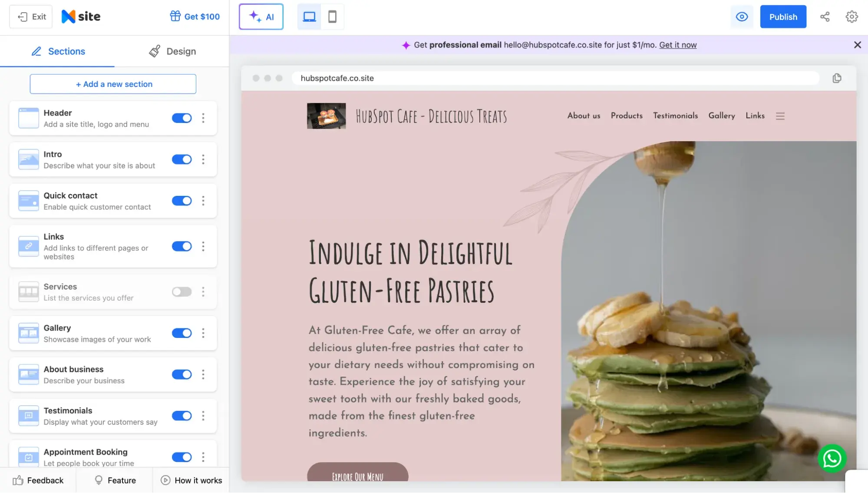Disable the Gallery section

tap(182, 333)
